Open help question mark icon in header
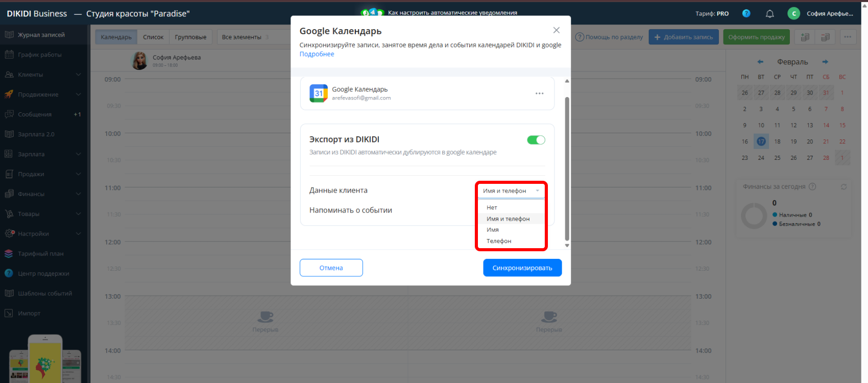 tap(746, 14)
